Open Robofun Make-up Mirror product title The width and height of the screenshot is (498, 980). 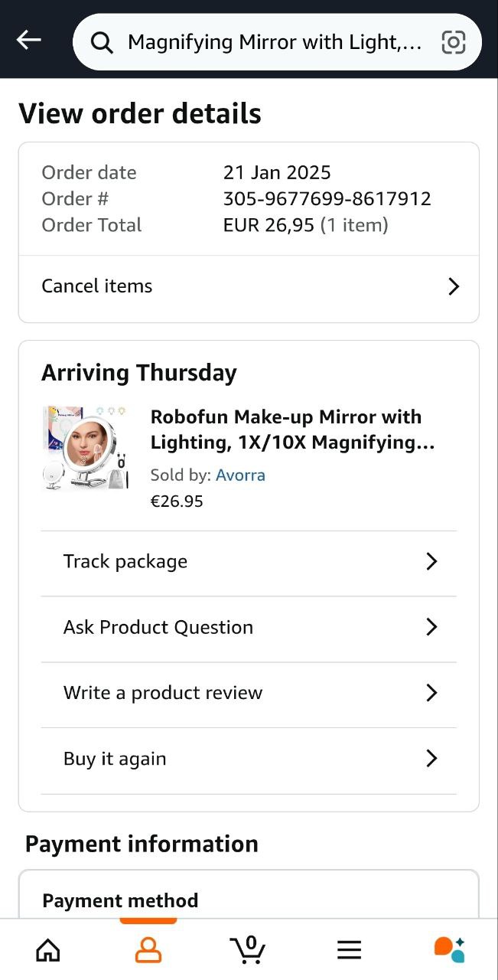(286, 430)
